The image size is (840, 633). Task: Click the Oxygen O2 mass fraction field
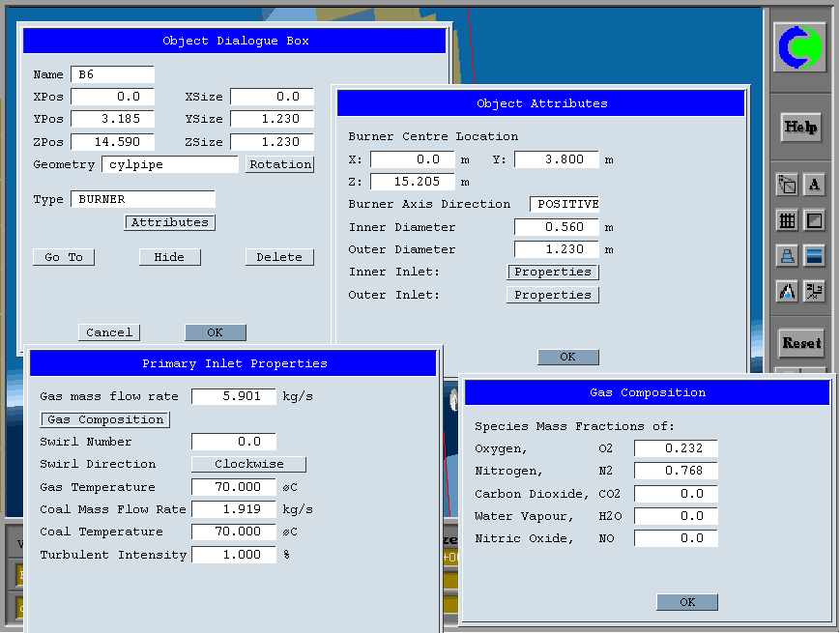tap(676, 448)
